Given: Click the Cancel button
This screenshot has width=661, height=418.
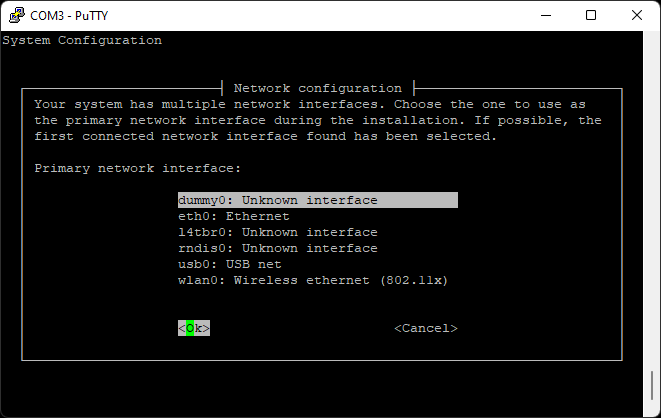Looking at the screenshot, I should [x=426, y=328].
